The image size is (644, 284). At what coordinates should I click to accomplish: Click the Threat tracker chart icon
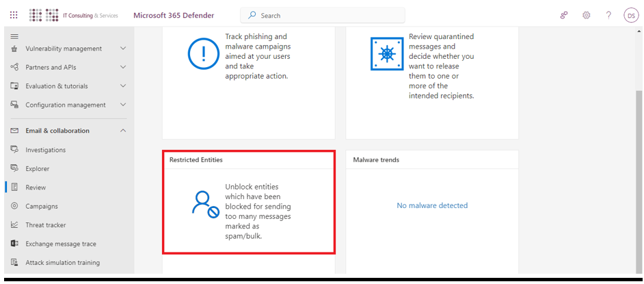coord(14,225)
